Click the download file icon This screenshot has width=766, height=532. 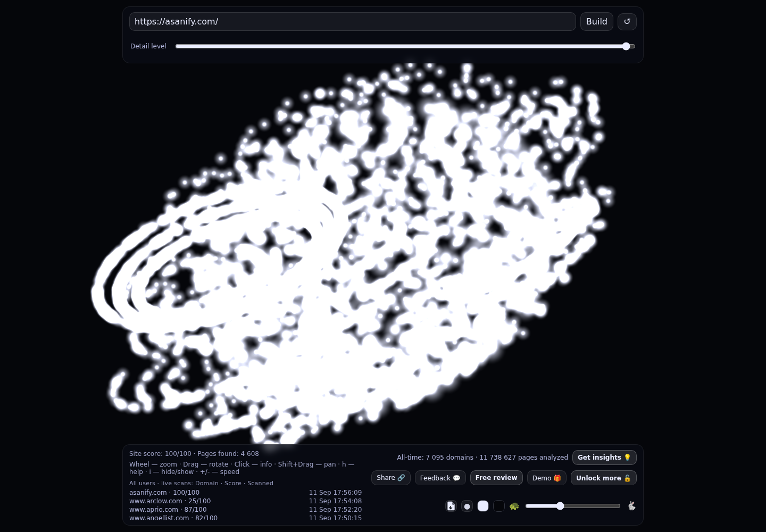[x=451, y=506]
